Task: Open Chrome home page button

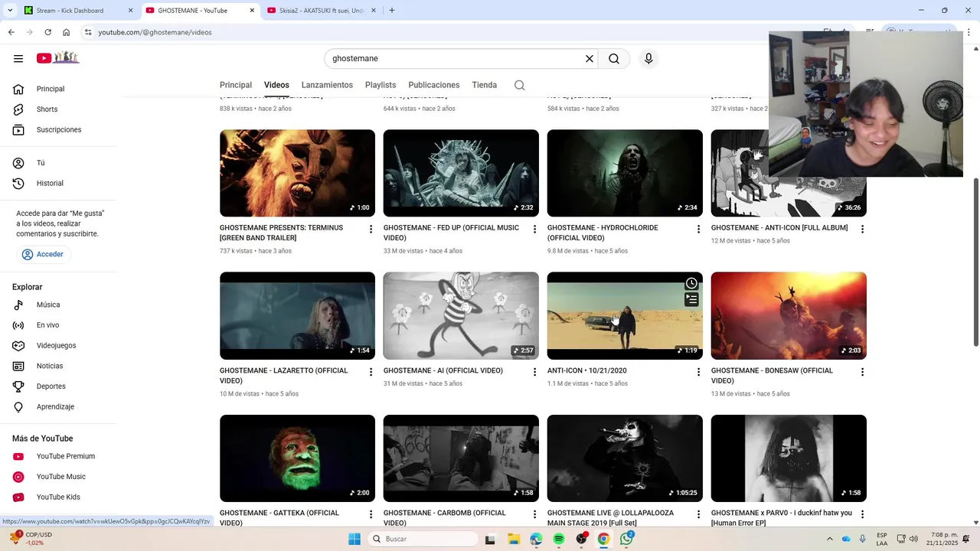Action: point(67,32)
